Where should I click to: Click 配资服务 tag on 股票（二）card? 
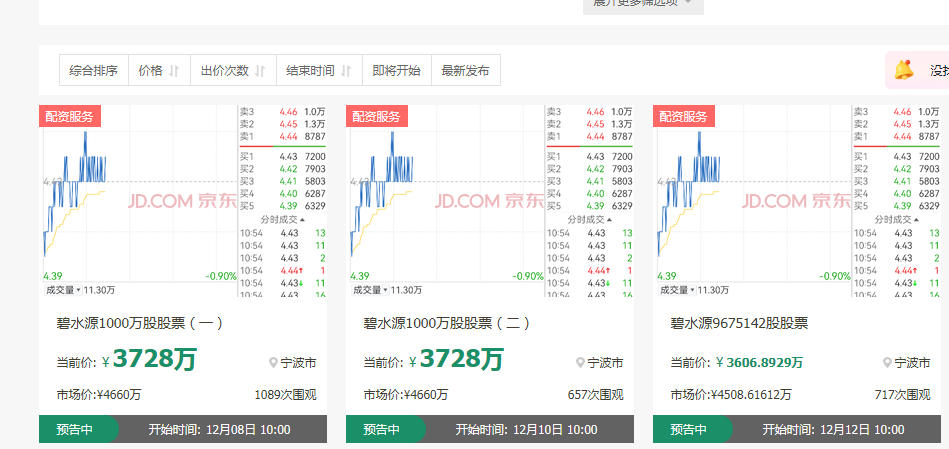tap(377, 116)
